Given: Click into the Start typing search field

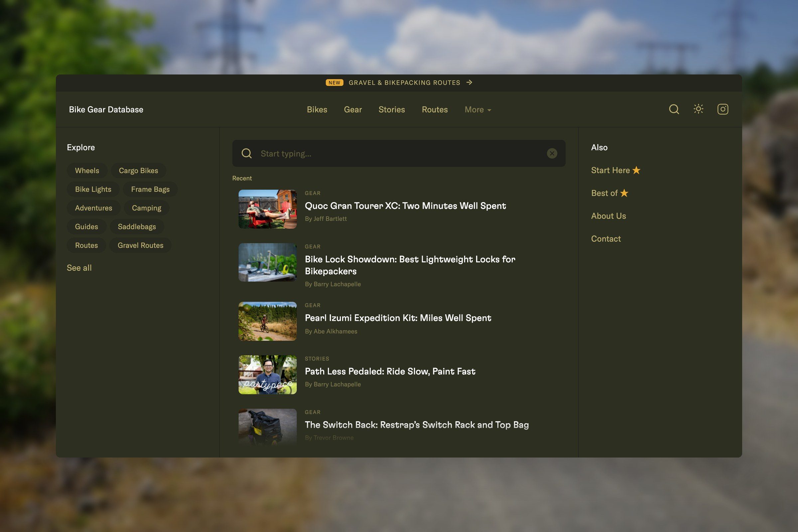Looking at the screenshot, I should 399,153.
